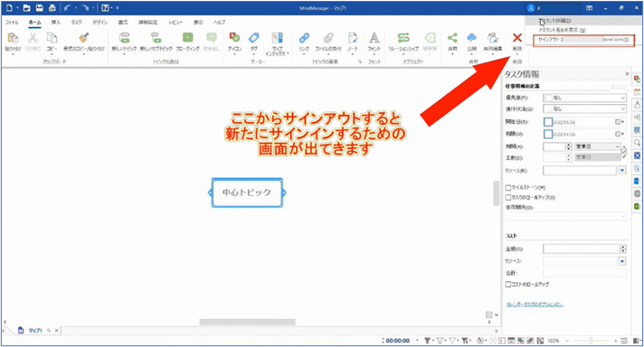The image size is (644, 347).
Task: Switch to the Task (タスク) tab
Action: tap(76, 23)
